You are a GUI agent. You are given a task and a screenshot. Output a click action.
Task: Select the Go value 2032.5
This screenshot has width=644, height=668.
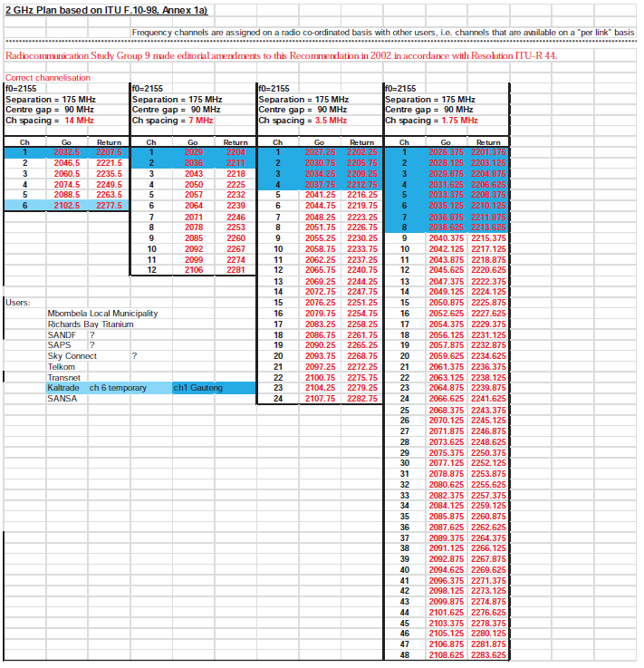click(x=67, y=152)
